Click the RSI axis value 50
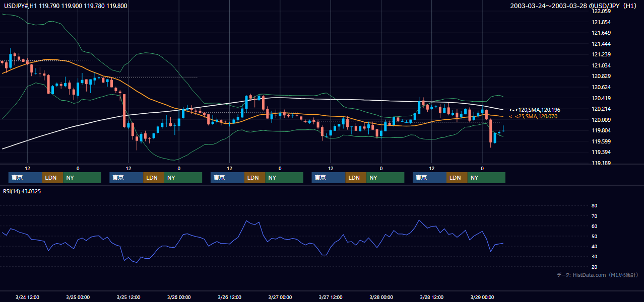This screenshot has width=644, height=302. coord(594,236)
